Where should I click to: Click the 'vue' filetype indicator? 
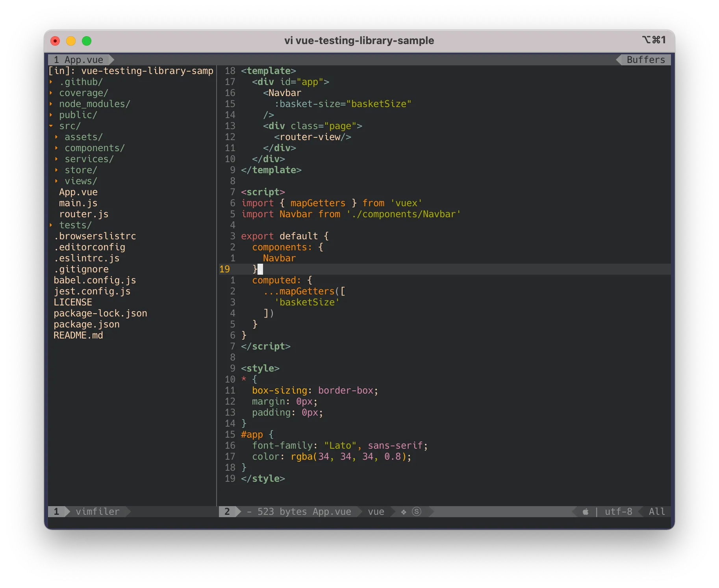376,512
